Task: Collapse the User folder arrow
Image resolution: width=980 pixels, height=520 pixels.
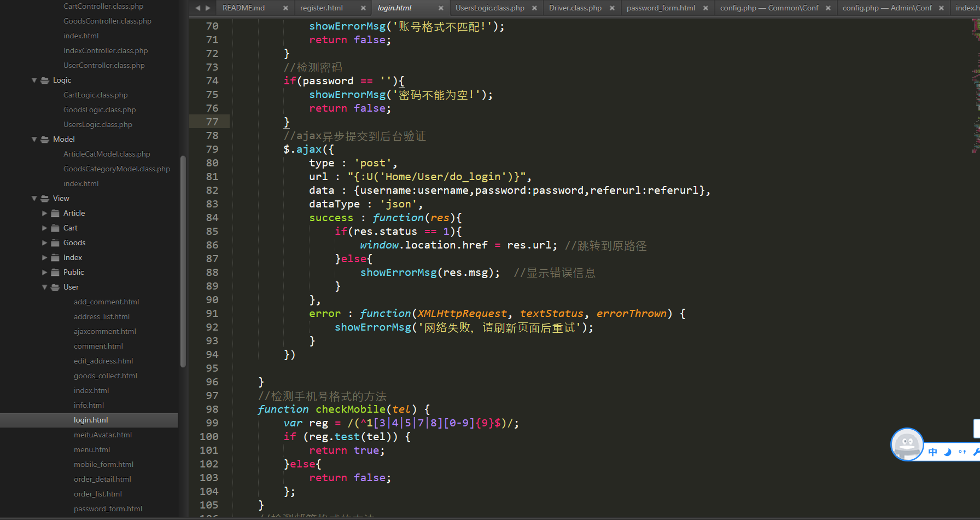Action: 45,287
